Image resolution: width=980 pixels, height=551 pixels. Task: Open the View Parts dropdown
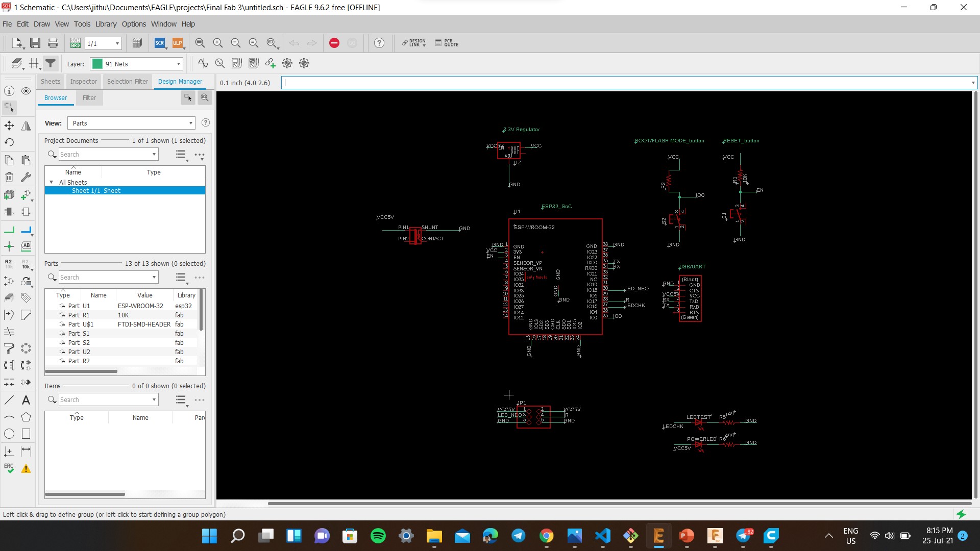pos(132,123)
